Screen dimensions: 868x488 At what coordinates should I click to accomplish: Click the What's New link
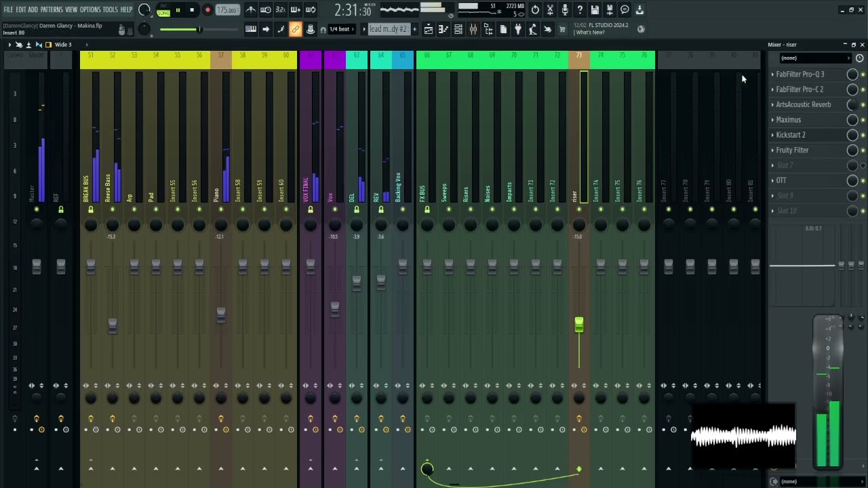(x=590, y=33)
